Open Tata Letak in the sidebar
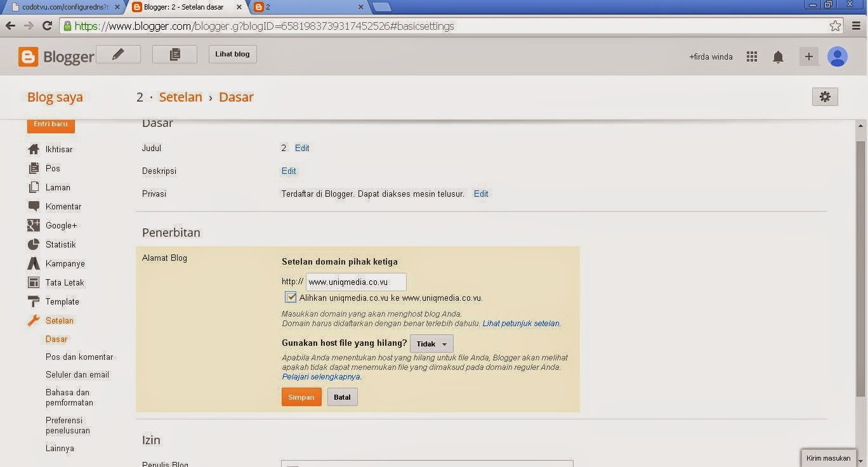The image size is (868, 467). pyautogui.click(x=65, y=282)
